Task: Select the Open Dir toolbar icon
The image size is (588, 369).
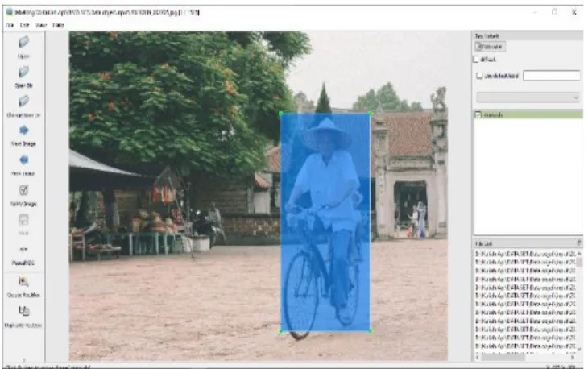Action: [23, 72]
